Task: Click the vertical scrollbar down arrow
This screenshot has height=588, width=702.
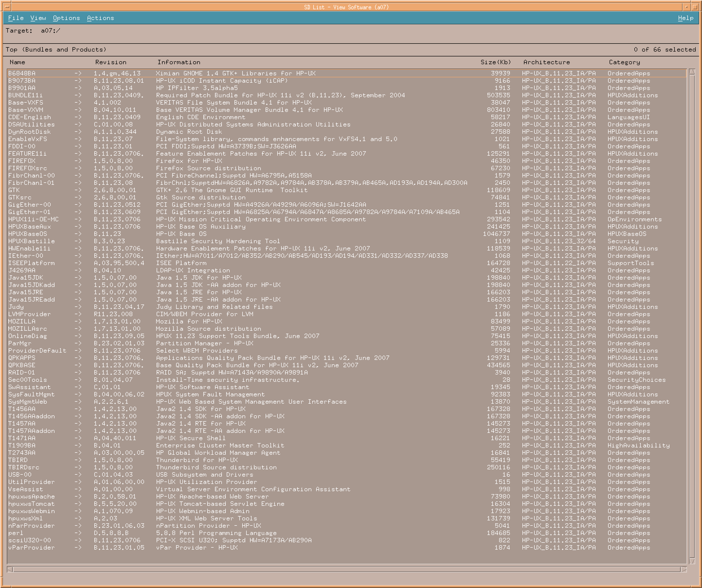Action: click(x=692, y=561)
